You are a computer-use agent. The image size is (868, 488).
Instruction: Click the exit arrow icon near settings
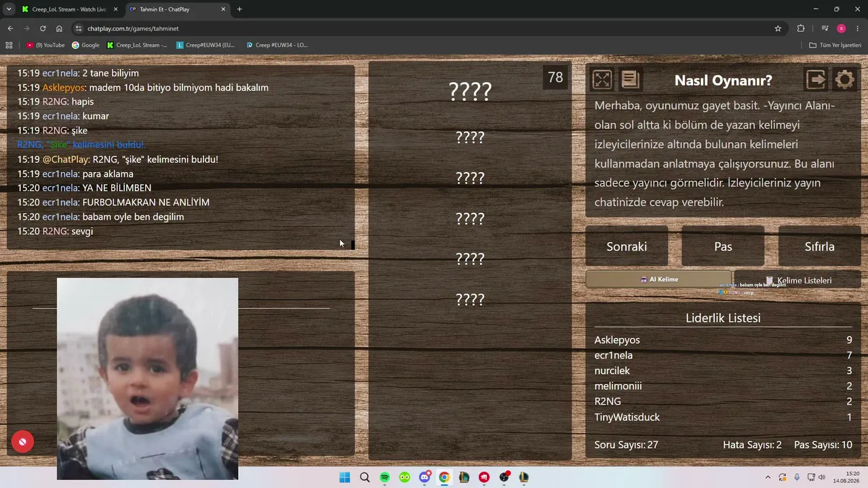[816, 80]
